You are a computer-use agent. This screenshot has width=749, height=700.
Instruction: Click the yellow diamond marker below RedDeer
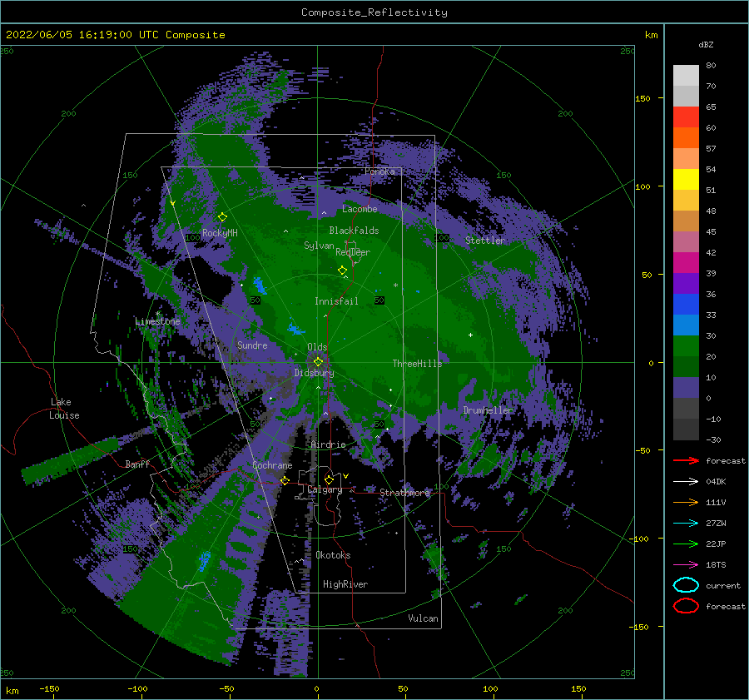[x=343, y=271]
